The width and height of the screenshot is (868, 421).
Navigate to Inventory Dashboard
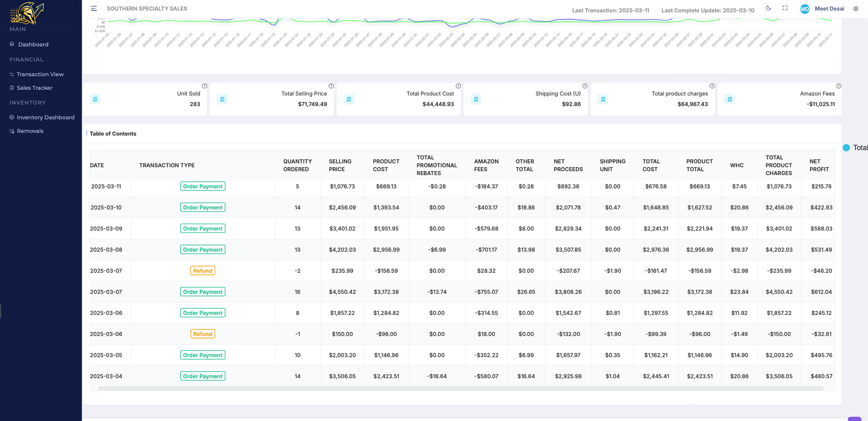pos(45,117)
